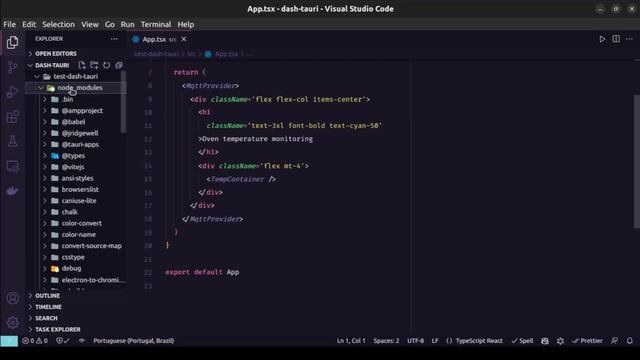
Task: Create a new file in DASH-TAURI
Action: pyautogui.click(x=82, y=65)
